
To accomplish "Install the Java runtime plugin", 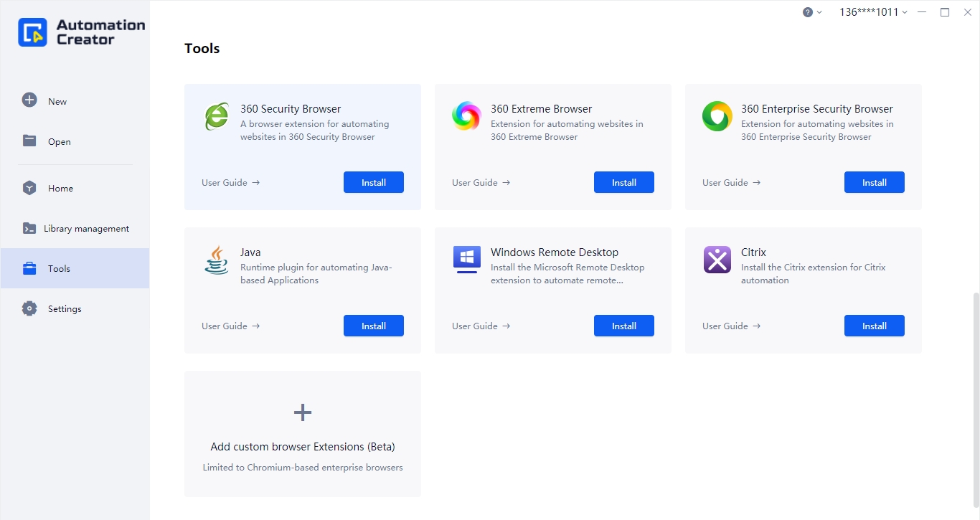I will click(374, 326).
